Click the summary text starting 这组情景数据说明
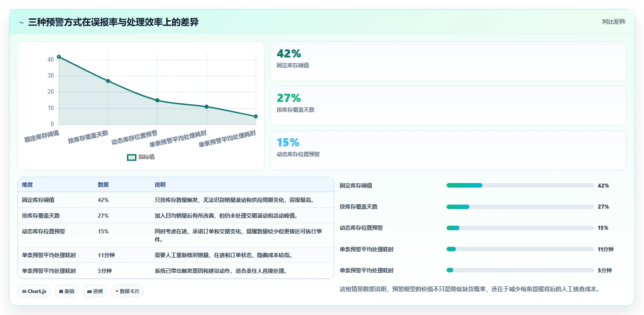 470,289
